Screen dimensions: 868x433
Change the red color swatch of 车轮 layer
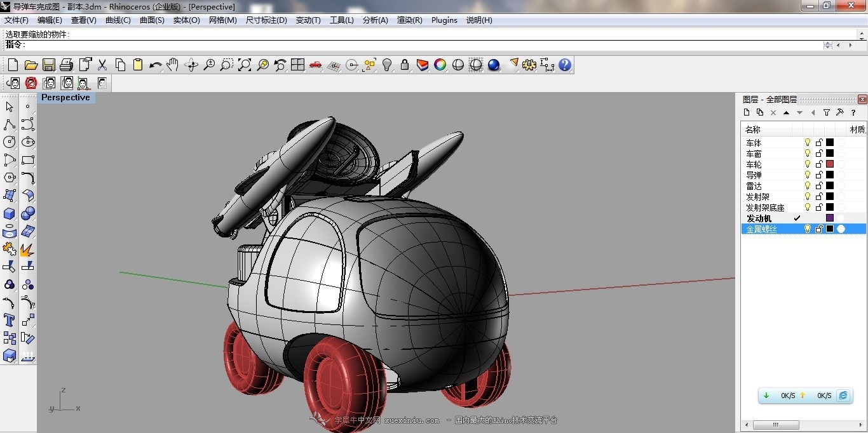pos(829,164)
